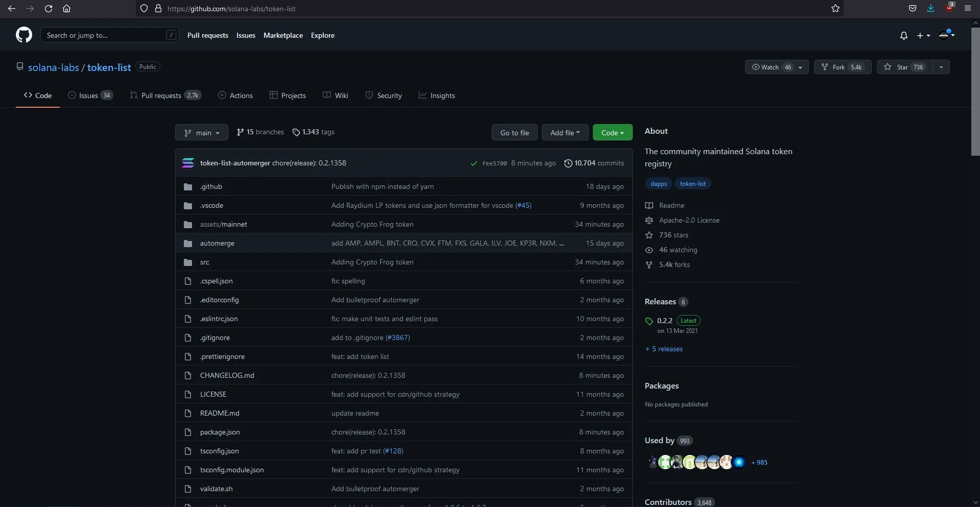This screenshot has height=507, width=980.
Task: Click the dapps topic tag
Action: 658,184
